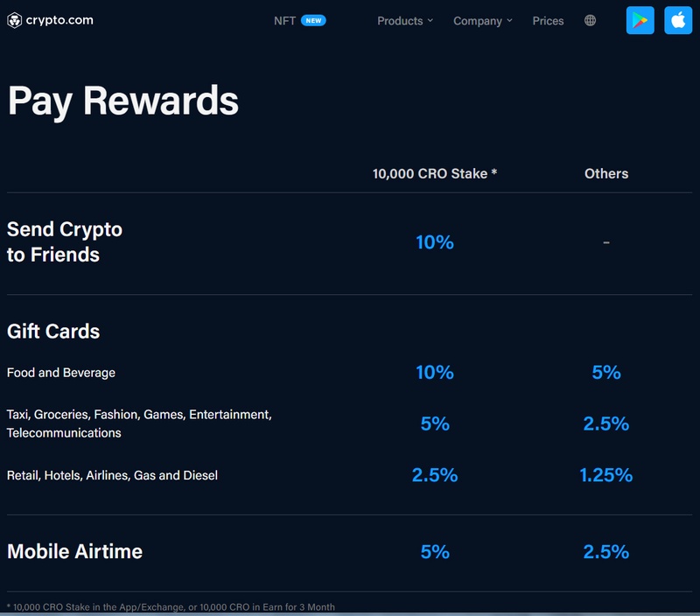This screenshot has height=616, width=700.
Task: Click the chevron arrow next to Products
Action: pyautogui.click(x=430, y=20)
